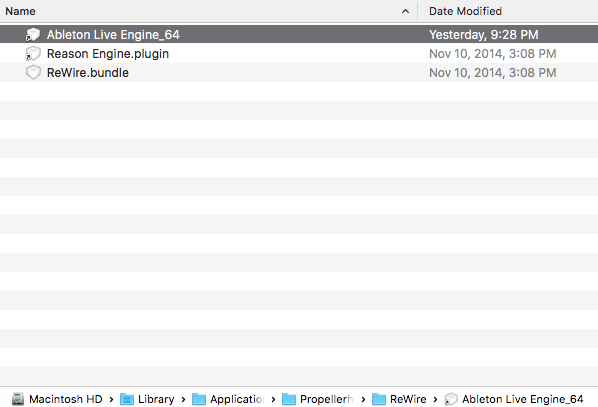Click Ableton Live Engine_64 icon in path bar

pyautogui.click(x=451, y=399)
